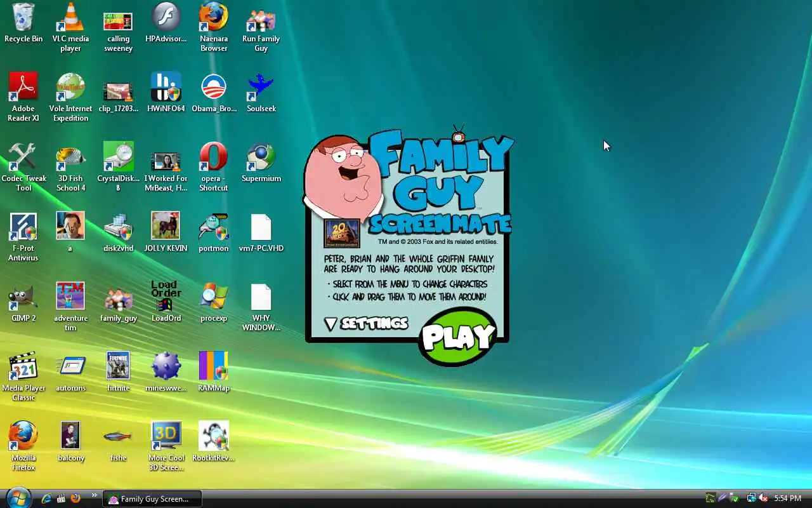The image size is (812, 508).
Task: Select the desktop file named a
Action: 70,232
